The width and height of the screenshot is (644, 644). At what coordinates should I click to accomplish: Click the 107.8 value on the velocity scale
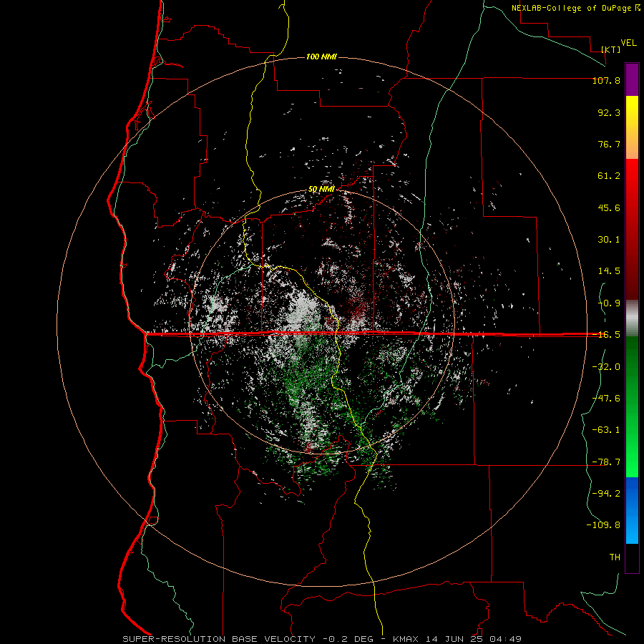coord(606,81)
